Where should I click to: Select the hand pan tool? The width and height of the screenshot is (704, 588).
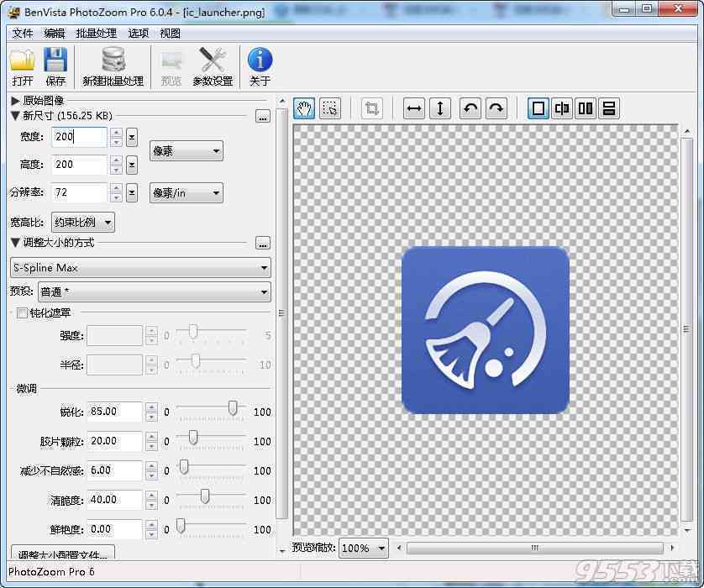304,108
